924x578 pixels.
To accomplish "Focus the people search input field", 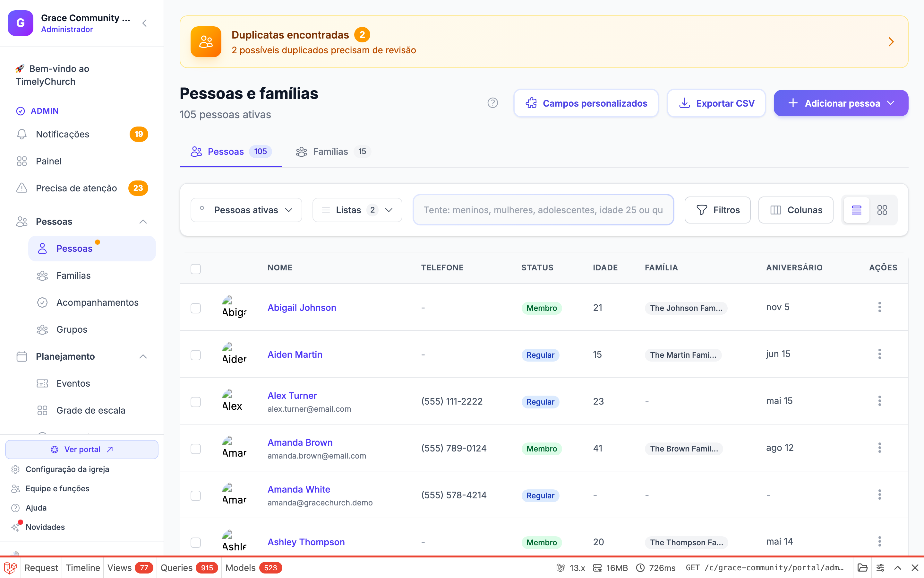I will 543,210.
